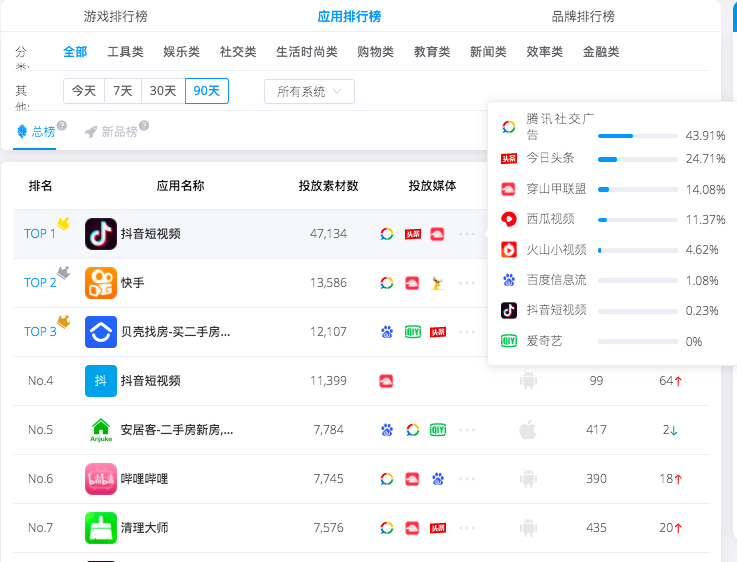Expand more media for 贝壳找房 row
Screen dimensions: 737x562
(x=467, y=332)
